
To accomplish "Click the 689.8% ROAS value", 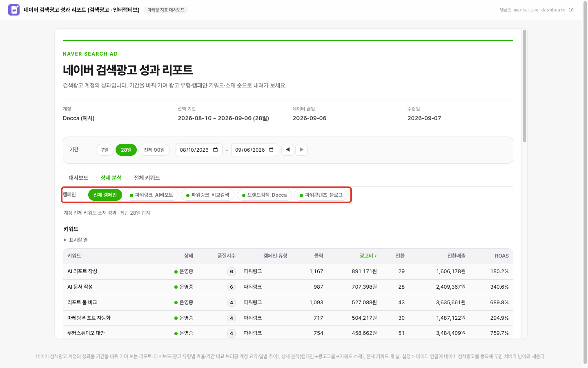I will coord(499,303).
